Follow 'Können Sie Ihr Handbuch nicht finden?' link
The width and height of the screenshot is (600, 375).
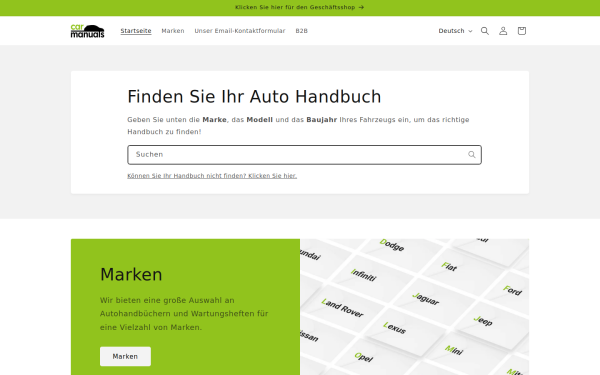(x=212, y=176)
